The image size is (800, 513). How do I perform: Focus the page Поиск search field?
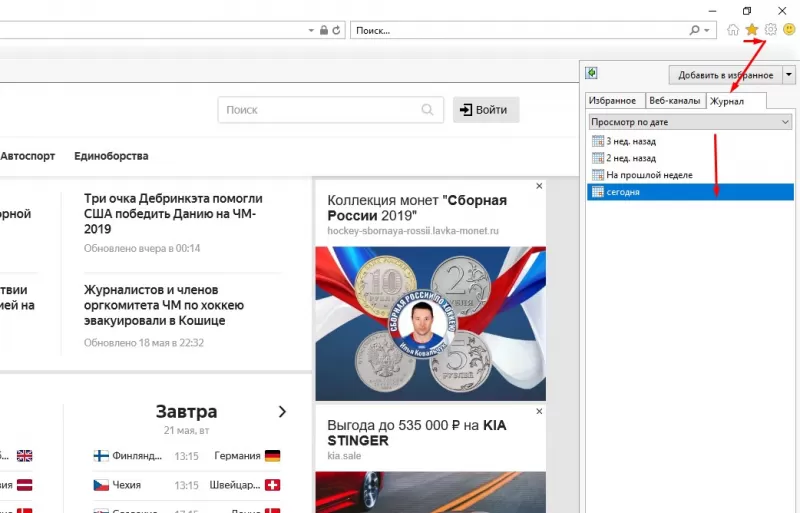[331, 110]
